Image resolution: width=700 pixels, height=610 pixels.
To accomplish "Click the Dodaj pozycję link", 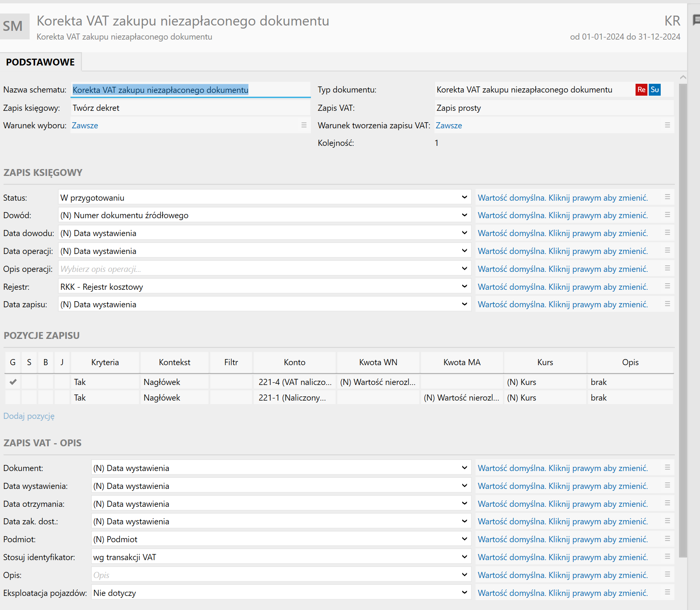I will 29,416.
